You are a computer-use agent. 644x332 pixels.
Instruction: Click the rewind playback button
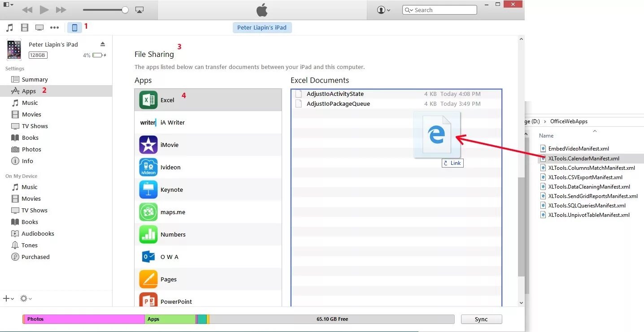click(x=27, y=10)
